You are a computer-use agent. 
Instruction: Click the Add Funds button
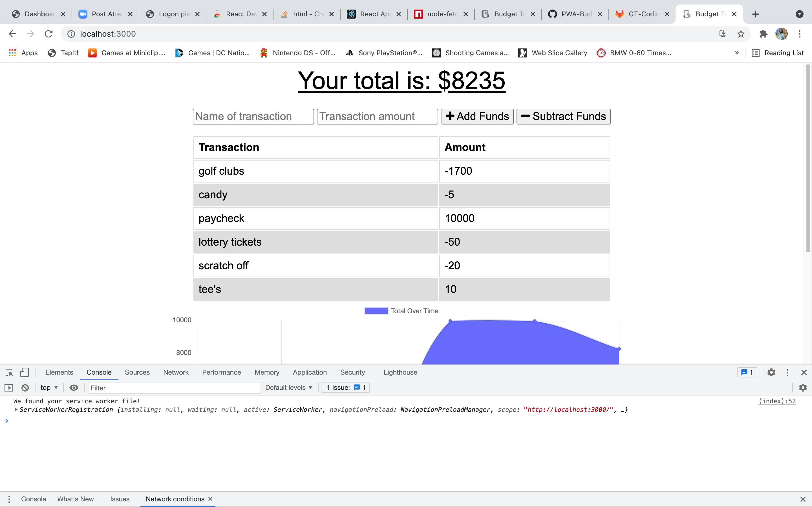coord(477,116)
